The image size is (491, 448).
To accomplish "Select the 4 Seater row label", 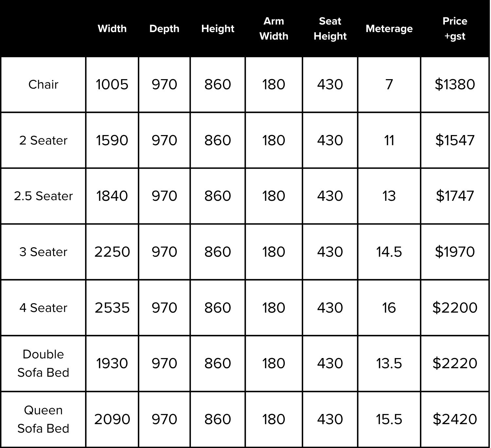I will (x=43, y=308).
